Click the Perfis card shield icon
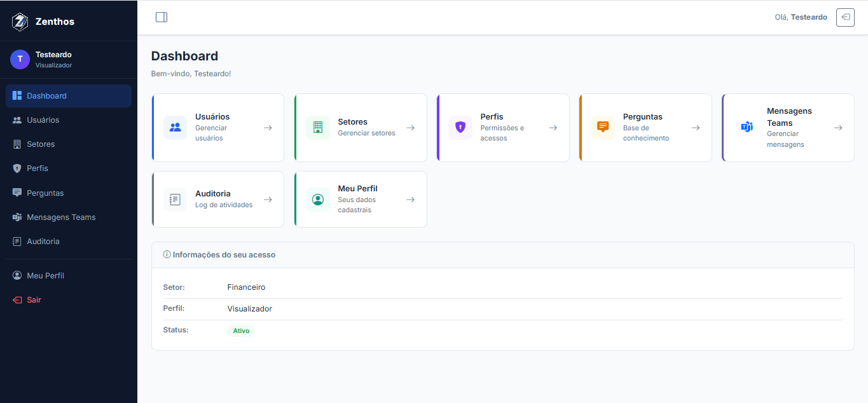The width and height of the screenshot is (868, 403). pos(460,128)
